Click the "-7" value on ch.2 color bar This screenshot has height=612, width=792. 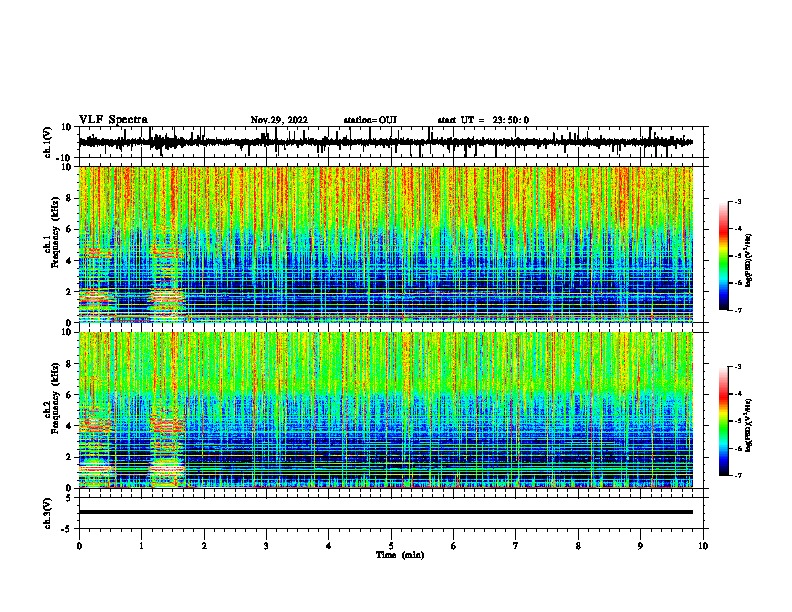(x=737, y=475)
